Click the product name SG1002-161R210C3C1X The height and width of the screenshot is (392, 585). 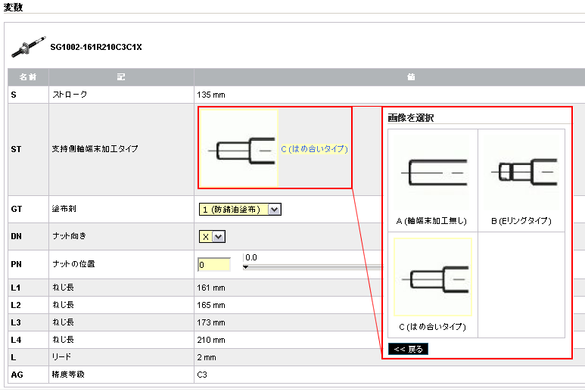click(x=96, y=47)
